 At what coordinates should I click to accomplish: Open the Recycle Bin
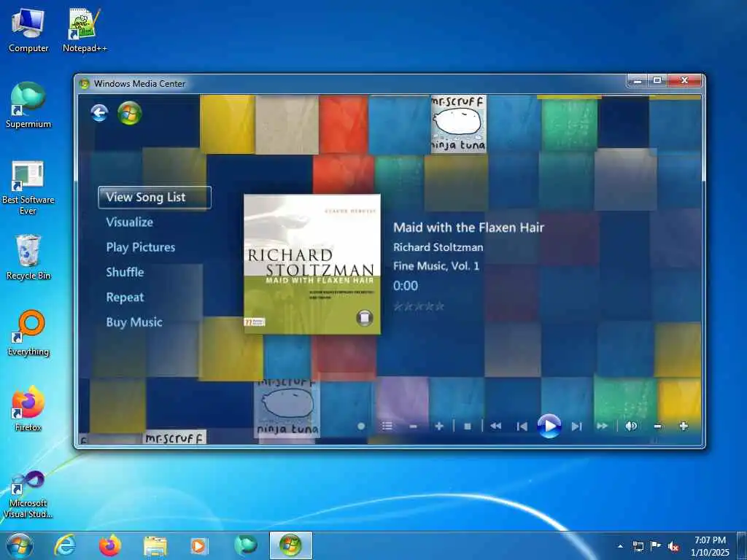point(28,257)
